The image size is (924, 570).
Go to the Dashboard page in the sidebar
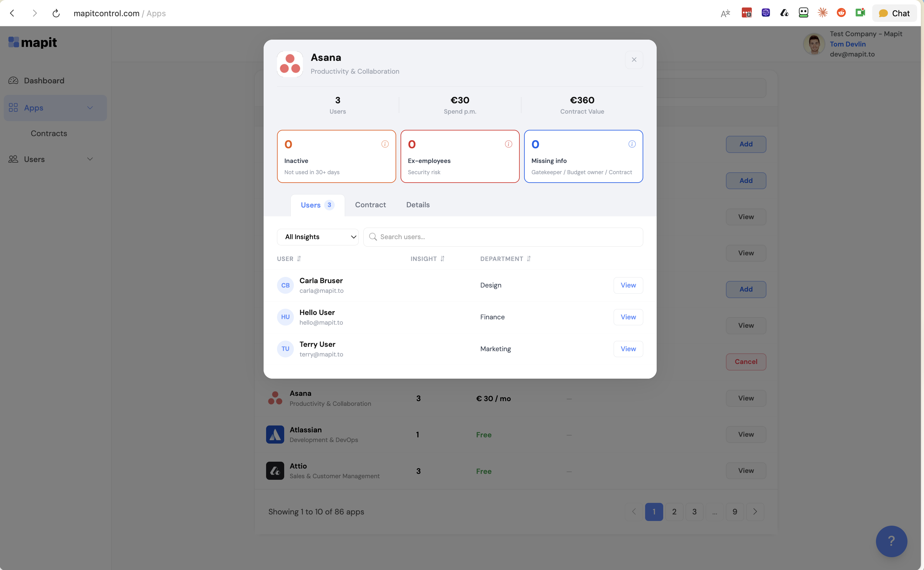pyautogui.click(x=44, y=80)
